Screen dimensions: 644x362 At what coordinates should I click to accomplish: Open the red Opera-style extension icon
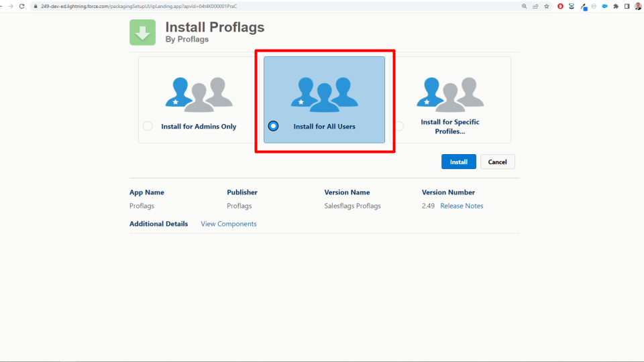pyautogui.click(x=560, y=6)
